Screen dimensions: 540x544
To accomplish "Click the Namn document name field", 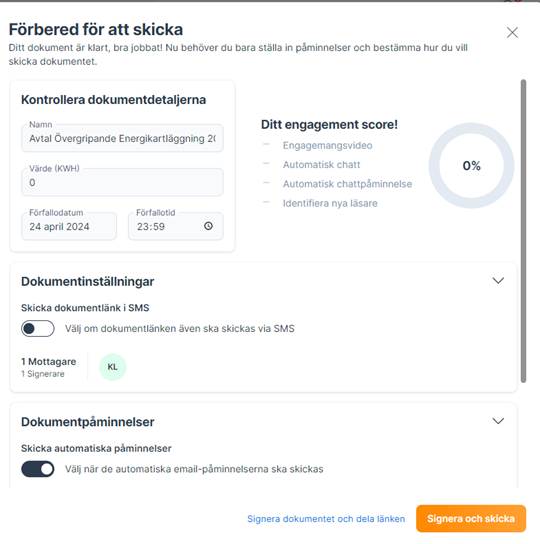I will [x=122, y=138].
